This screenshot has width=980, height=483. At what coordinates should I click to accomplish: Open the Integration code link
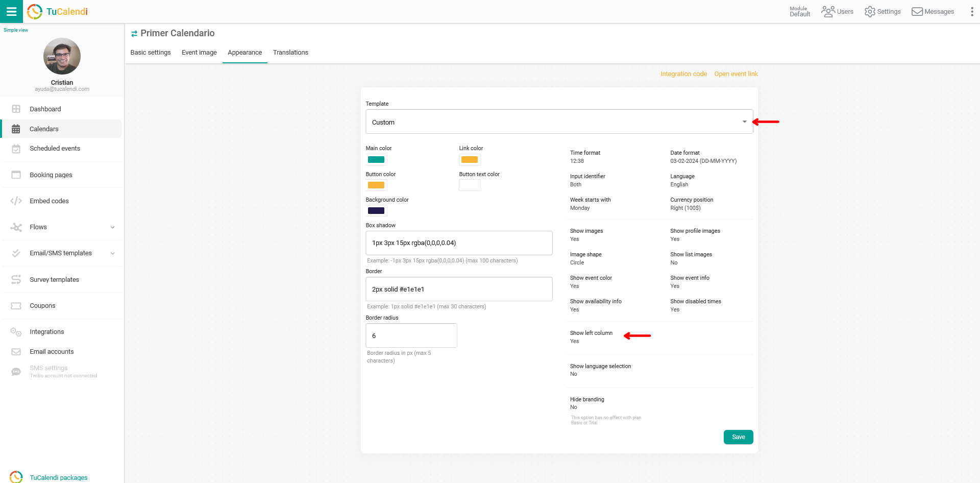tap(683, 74)
